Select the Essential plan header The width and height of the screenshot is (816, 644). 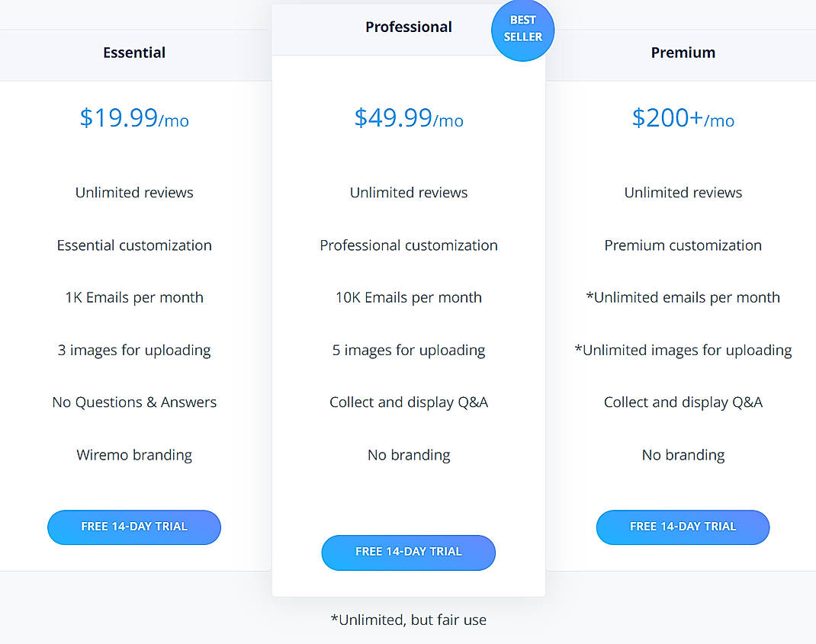tap(134, 53)
